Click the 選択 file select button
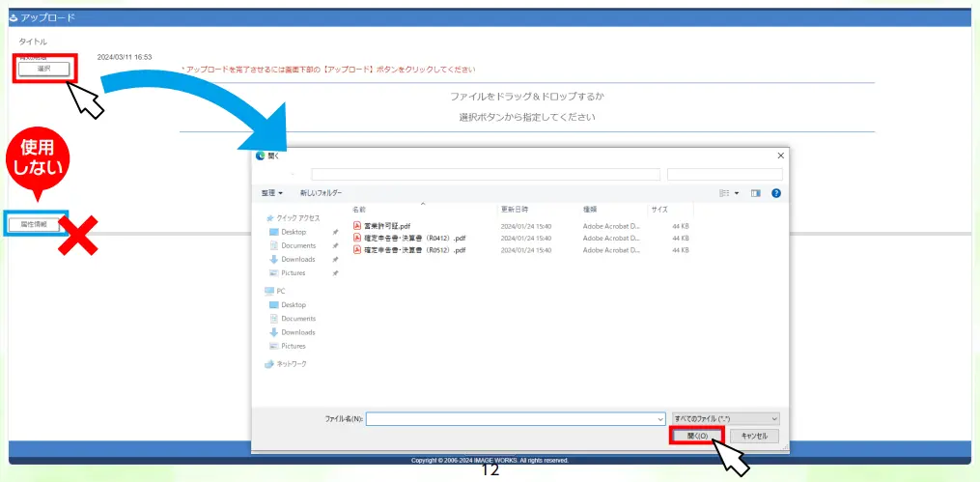The width and height of the screenshot is (980, 482). click(43, 69)
